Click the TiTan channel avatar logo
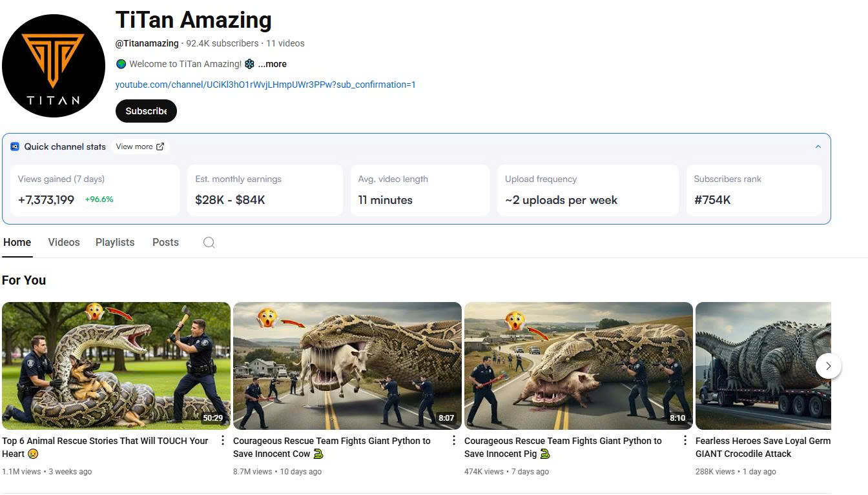 click(x=54, y=66)
